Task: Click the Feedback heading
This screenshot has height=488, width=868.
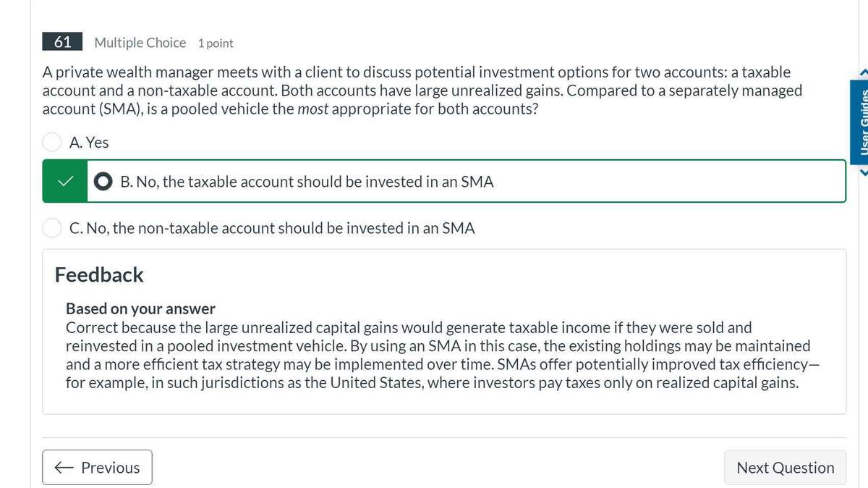Action: [99, 275]
